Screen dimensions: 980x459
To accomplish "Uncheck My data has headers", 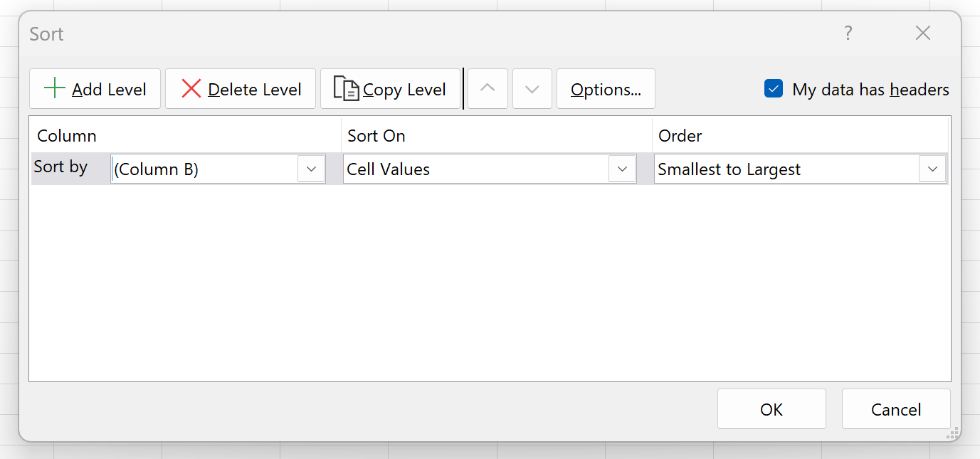I will [774, 89].
